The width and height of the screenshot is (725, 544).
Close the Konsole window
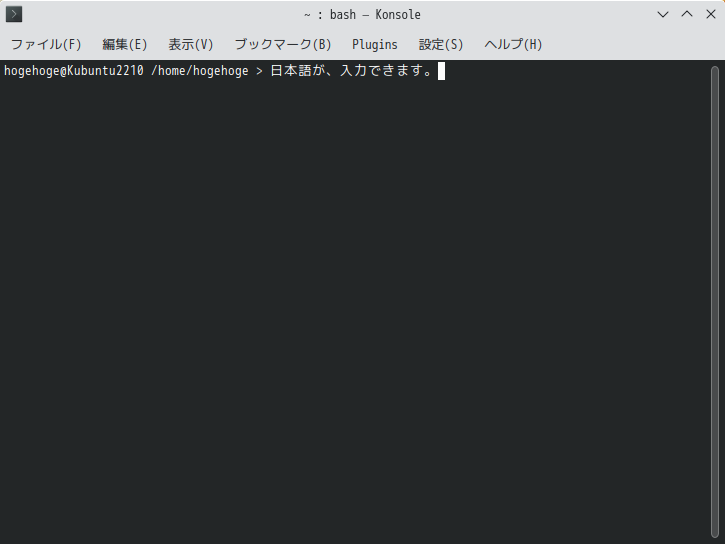click(711, 14)
